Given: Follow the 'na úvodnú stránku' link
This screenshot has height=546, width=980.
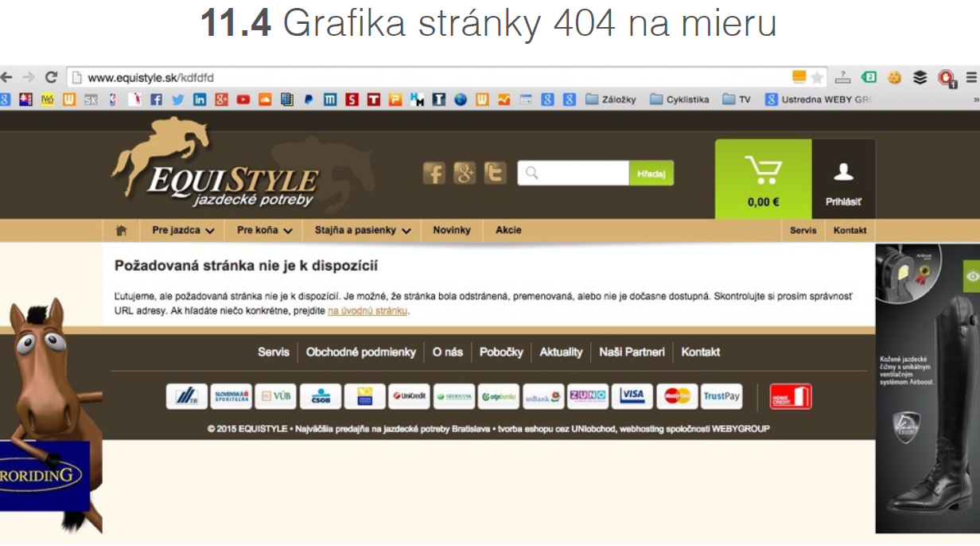Looking at the screenshot, I should tap(367, 311).
